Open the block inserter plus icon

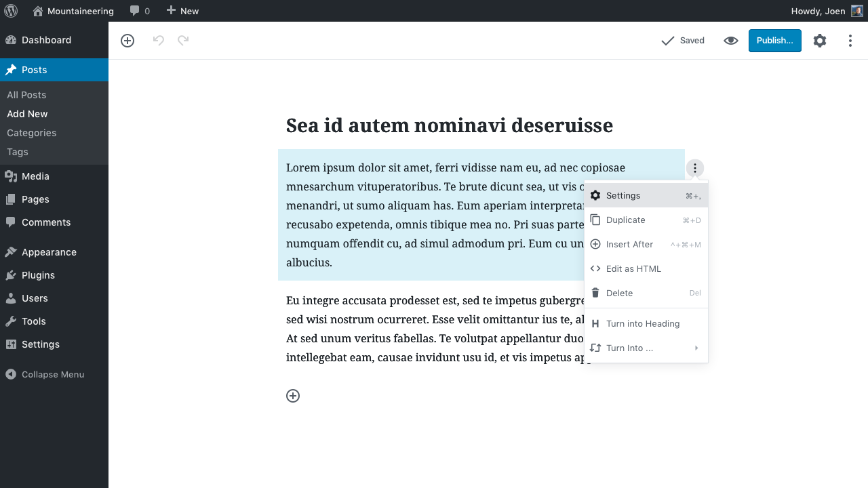pos(127,40)
